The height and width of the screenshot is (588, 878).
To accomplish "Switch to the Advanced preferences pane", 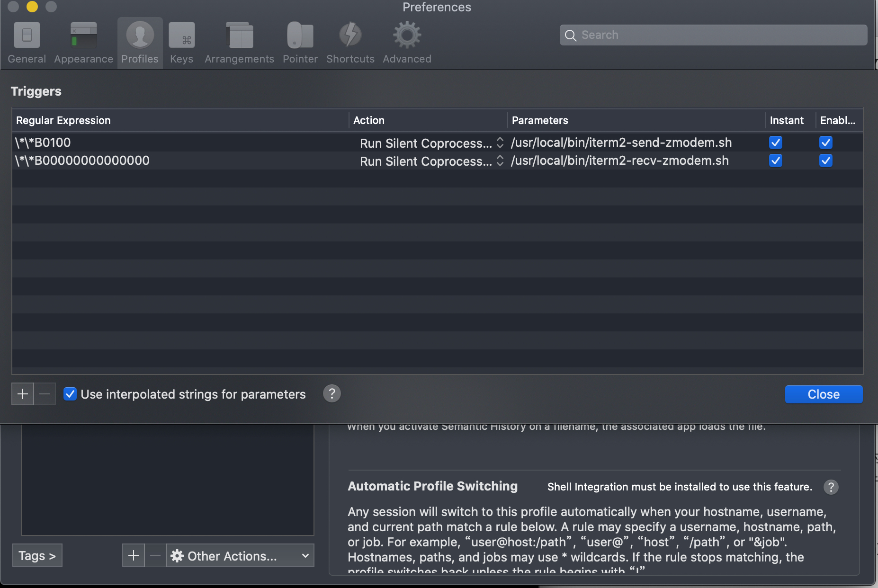I will pos(406,43).
